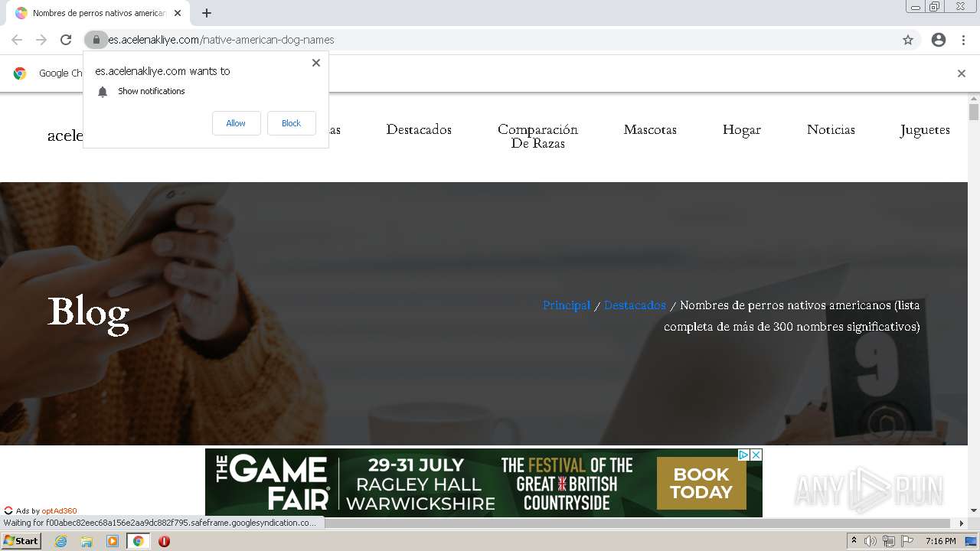Open the Windows Start button
The height and width of the screenshot is (551, 980).
tap(21, 541)
